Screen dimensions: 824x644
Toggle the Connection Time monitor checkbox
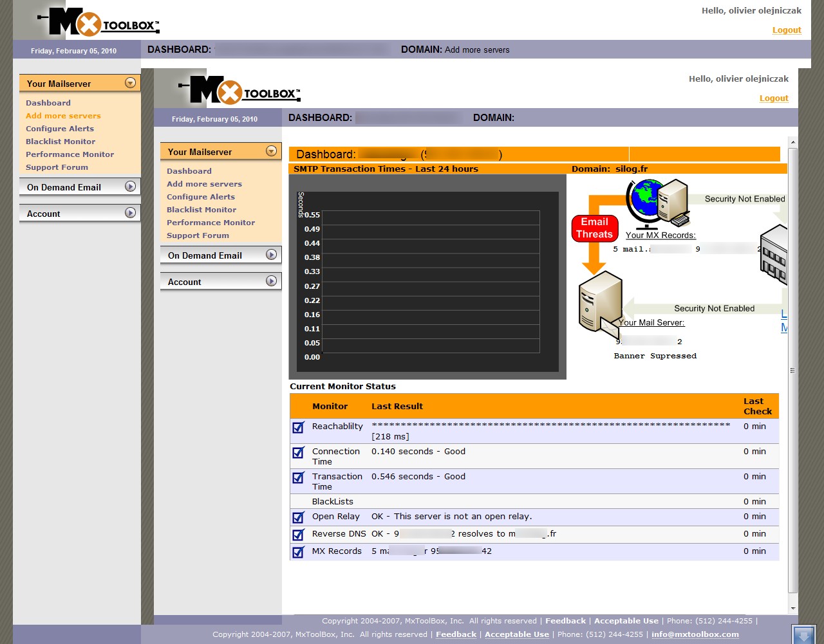click(298, 452)
